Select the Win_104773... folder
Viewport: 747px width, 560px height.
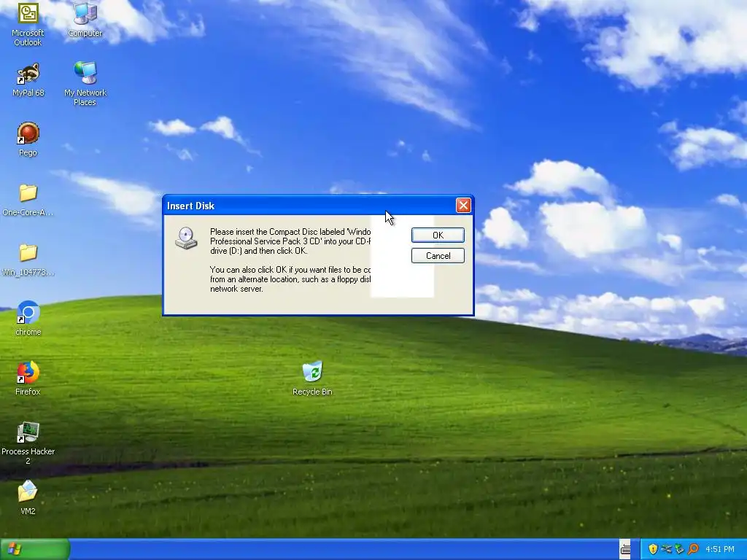[x=28, y=260]
